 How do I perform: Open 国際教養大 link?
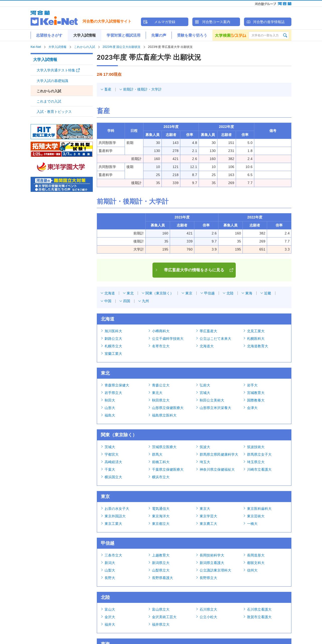pyautogui.click(x=256, y=400)
